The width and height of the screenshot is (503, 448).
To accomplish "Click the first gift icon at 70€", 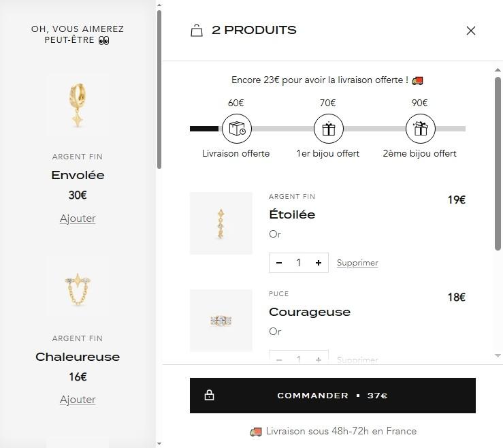I will coord(329,128).
